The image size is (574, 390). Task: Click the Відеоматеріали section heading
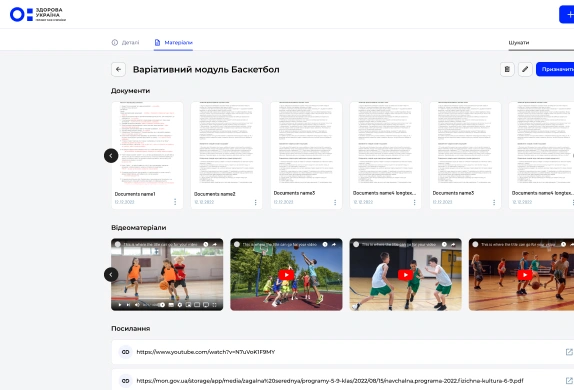139,227
